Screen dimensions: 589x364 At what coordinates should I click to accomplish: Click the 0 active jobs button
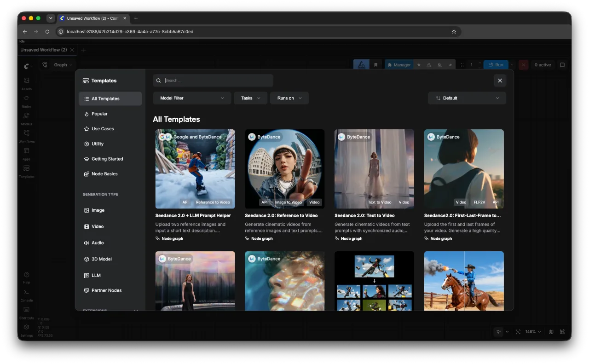(543, 65)
